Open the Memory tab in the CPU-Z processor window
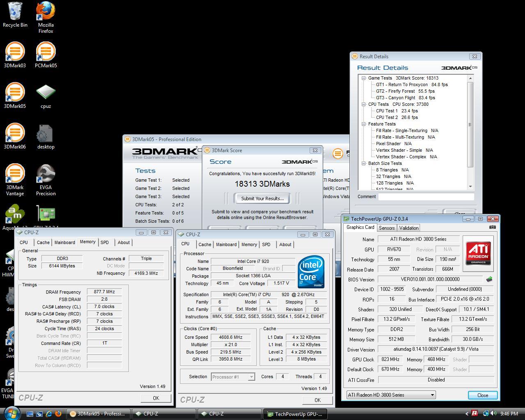 [249, 244]
